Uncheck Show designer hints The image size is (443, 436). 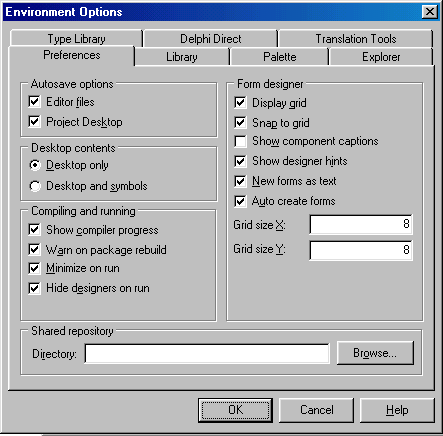(x=240, y=161)
